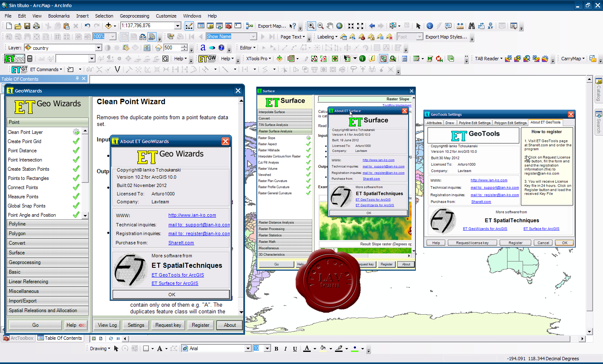603x364 pixels.
Task: Click OK in About ET GeoWizards dialog
Action: 171,295
